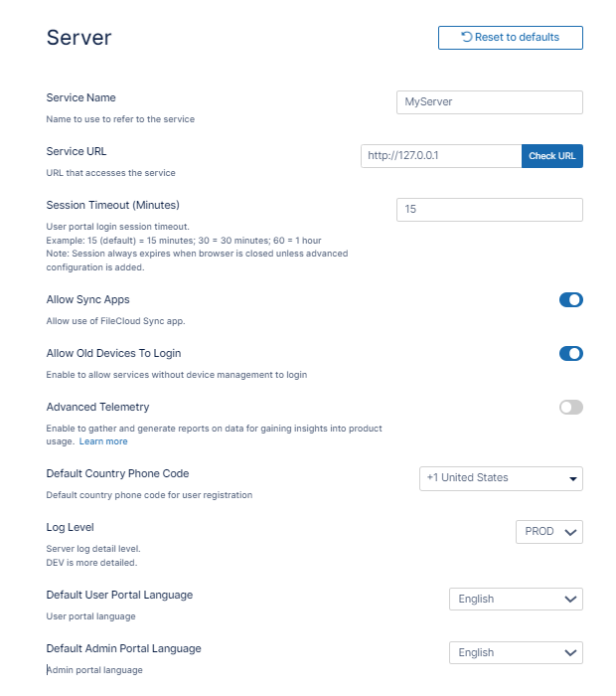Click the Advanced Telemetry label text
Image resolution: width=616 pixels, height=696 pixels.
[x=97, y=407]
